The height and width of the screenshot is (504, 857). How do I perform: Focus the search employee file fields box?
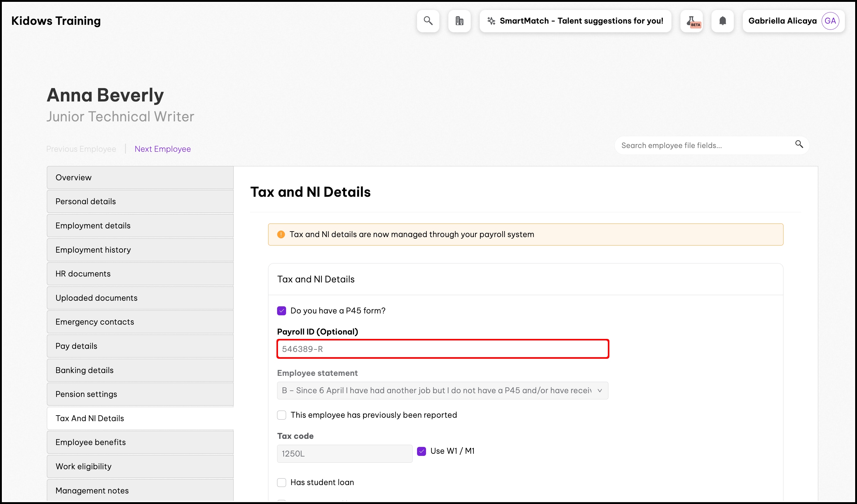tap(704, 146)
